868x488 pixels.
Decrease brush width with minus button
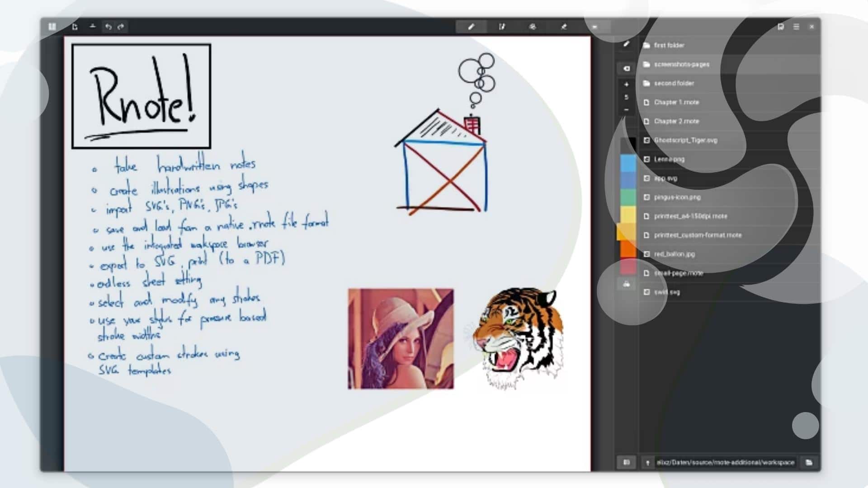(x=626, y=110)
